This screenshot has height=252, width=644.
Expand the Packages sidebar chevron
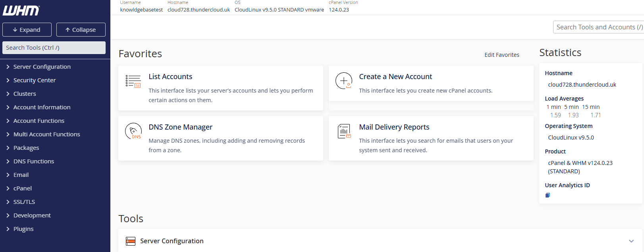coord(8,148)
